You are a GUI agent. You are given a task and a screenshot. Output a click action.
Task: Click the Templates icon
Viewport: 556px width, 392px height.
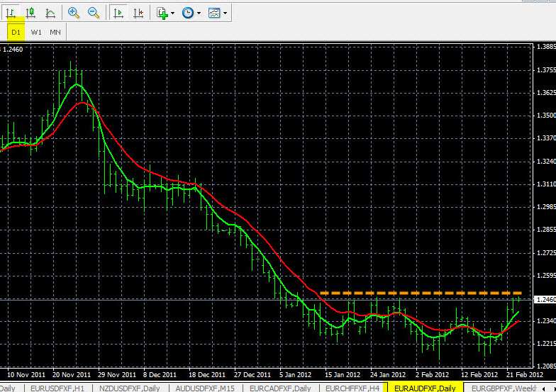pyautogui.click(x=214, y=12)
